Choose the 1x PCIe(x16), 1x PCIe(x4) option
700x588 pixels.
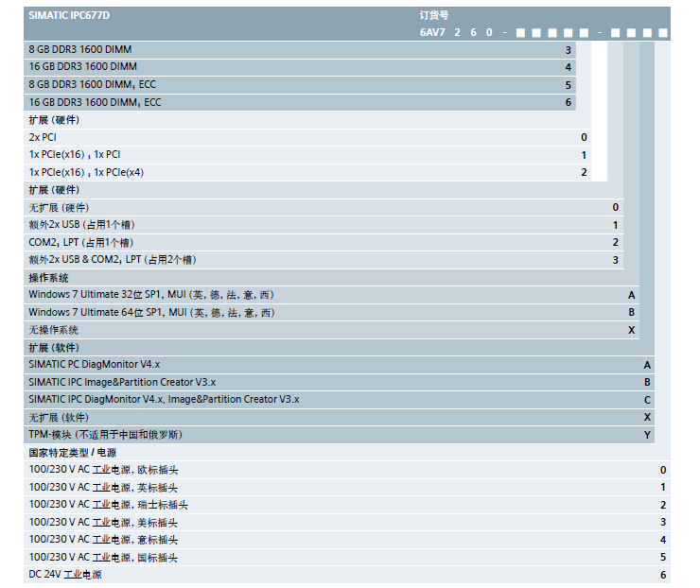point(86,172)
